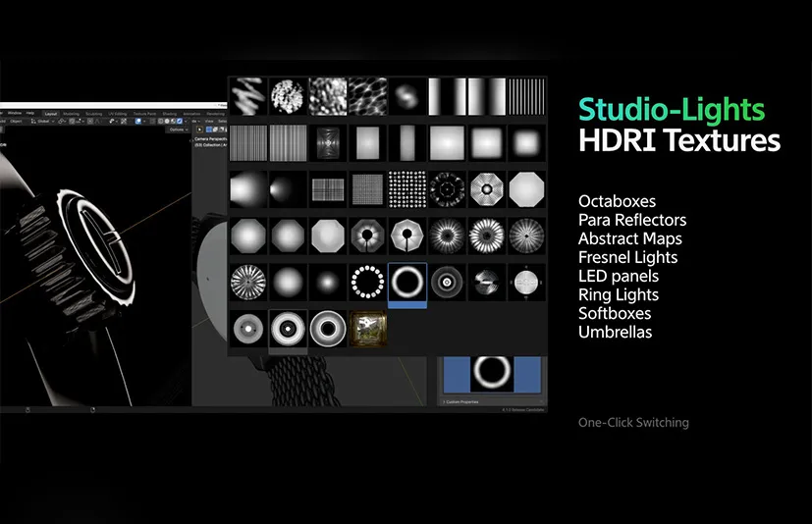This screenshot has width=812, height=524.
Task: Choose the brightest radial para reflector texture
Action: coord(487,236)
